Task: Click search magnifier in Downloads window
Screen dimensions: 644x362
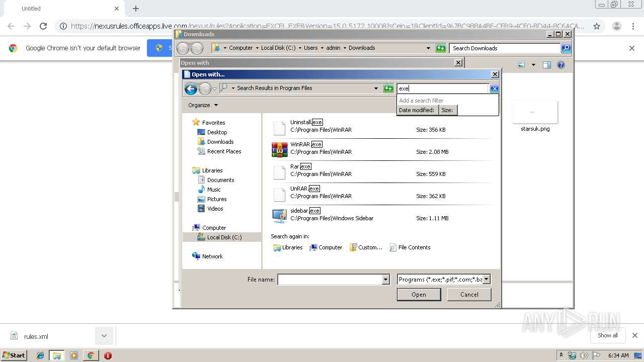Action: click(566, 48)
